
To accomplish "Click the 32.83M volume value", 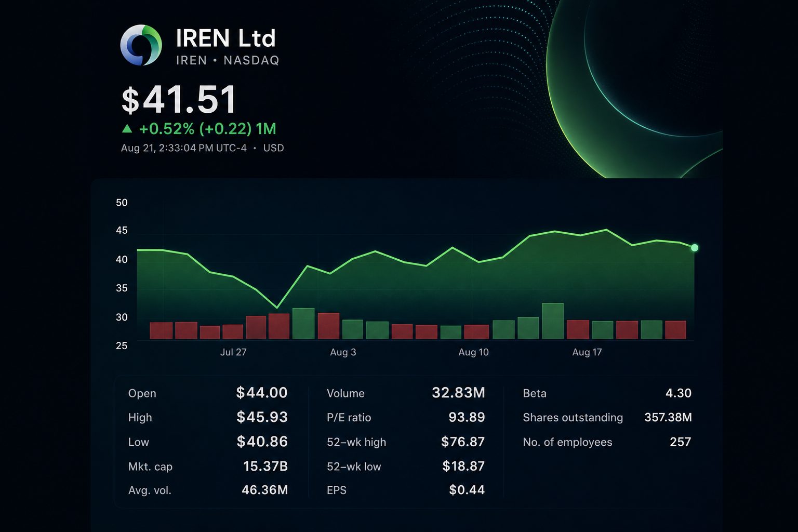I will click(458, 393).
